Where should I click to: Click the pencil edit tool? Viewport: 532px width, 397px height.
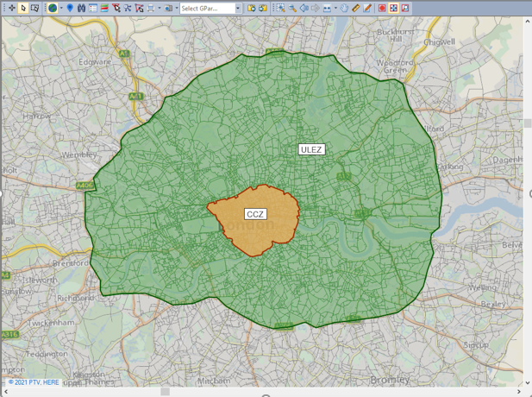(x=368, y=8)
